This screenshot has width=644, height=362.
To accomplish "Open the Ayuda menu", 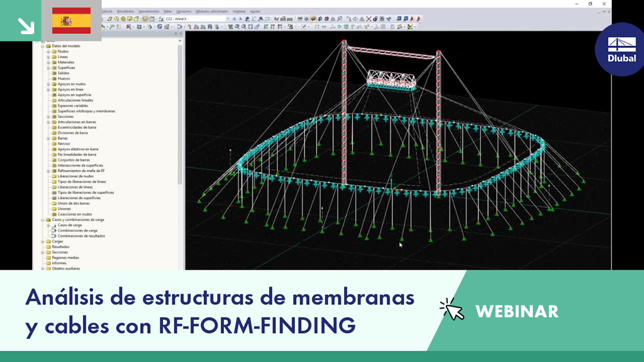I will [x=255, y=11].
